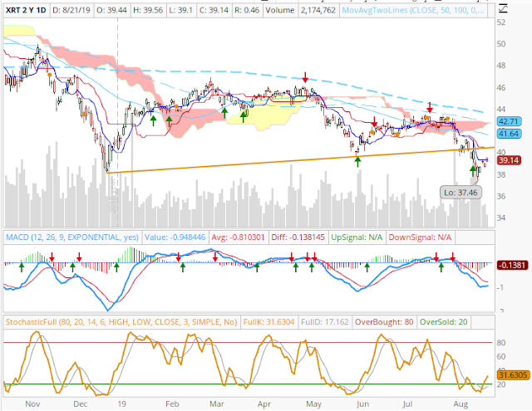Click the Jul label on time axis

pyautogui.click(x=407, y=404)
